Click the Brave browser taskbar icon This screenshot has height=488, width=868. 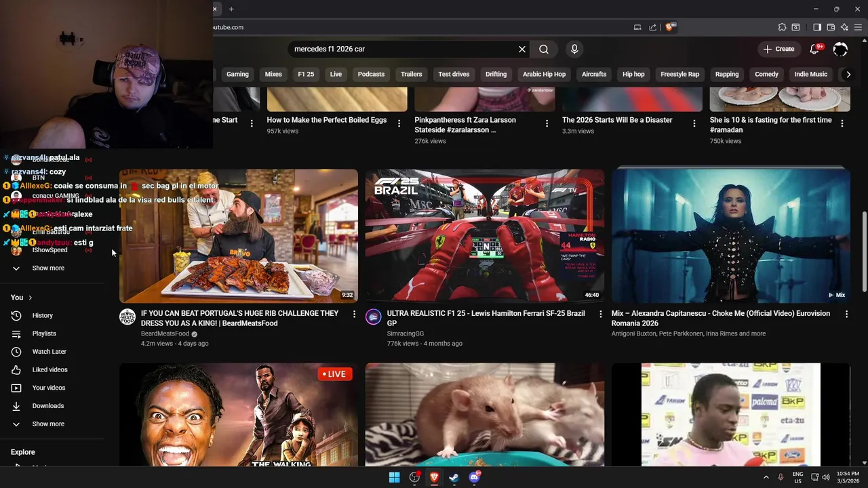434,477
